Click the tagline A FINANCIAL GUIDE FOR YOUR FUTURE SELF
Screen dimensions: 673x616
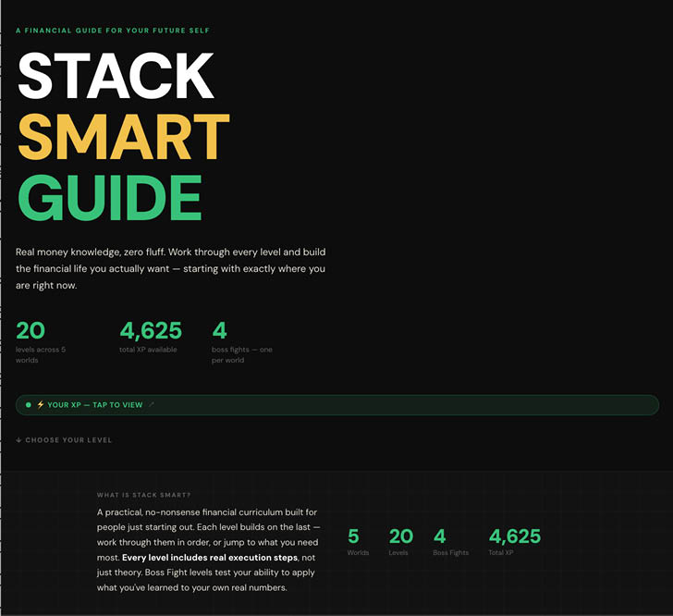tap(113, 31)
